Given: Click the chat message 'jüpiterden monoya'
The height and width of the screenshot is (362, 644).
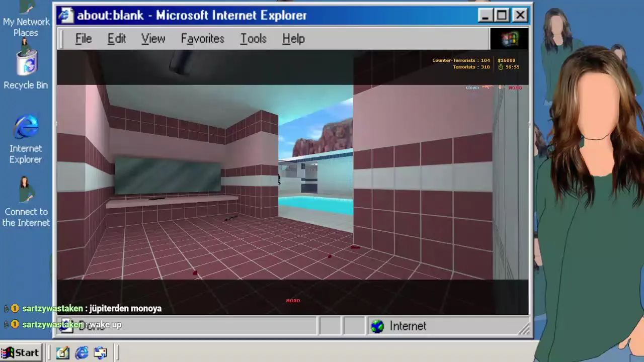Looking at the screenshot, I should pyautogui.click(x=125, y=308).
